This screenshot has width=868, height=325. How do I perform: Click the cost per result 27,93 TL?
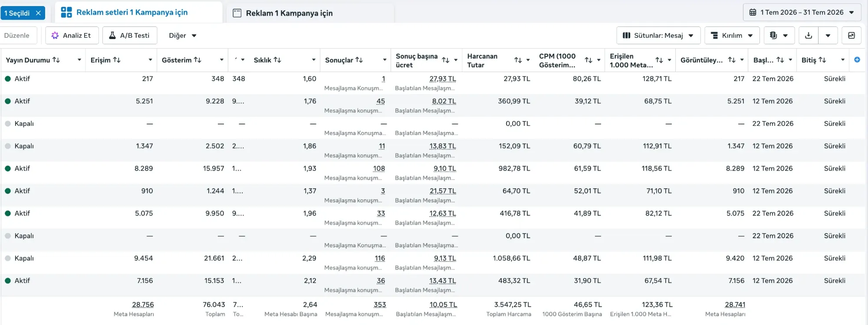pyautogui.click(x=443, y=79)
